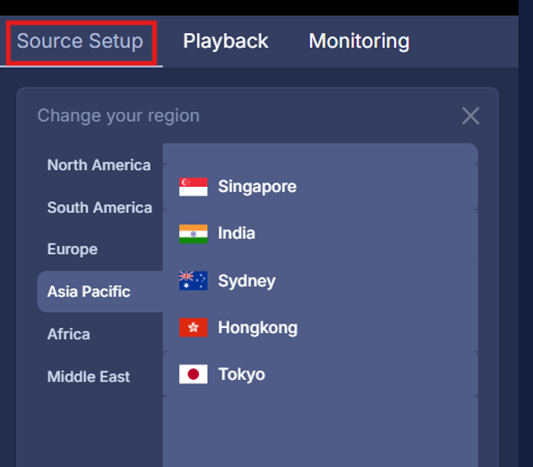Viewport: 533px width, 467px height.
Task: Go to the Monitoring tab
Action: click(359, 41)
